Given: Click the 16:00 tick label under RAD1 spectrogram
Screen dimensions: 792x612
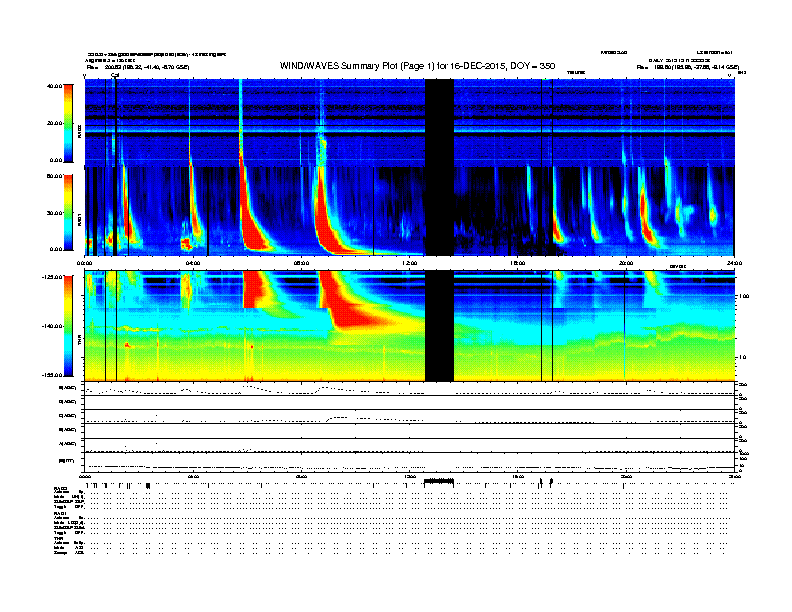Looking at the screenshot, I should [x=518, y=263].
